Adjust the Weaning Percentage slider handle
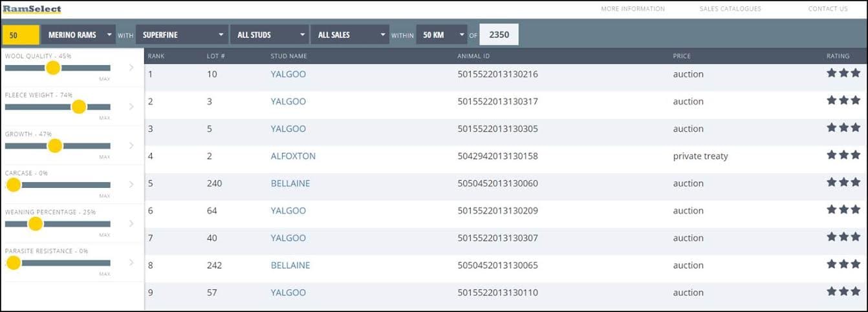This screenshot has height=312, width=868. click(x=36, y=224)
